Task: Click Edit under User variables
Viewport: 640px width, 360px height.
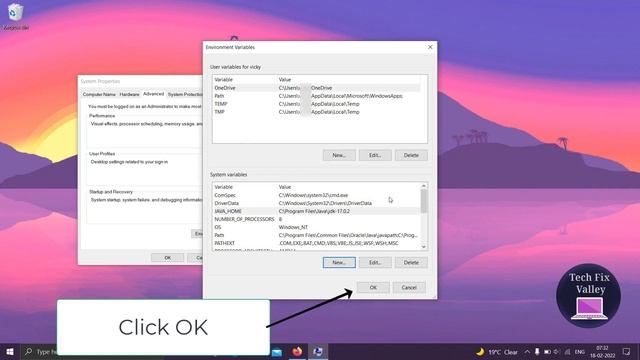Action: [375, 155]
